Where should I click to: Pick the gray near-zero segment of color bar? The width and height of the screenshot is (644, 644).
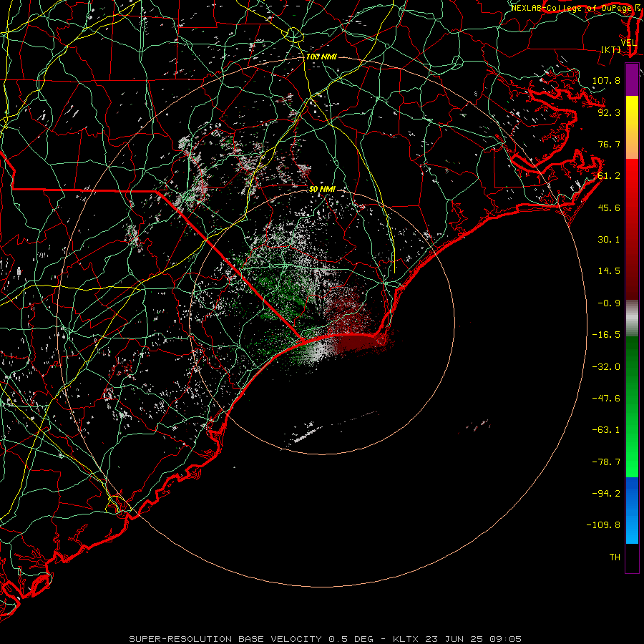(x=632, y=318)
